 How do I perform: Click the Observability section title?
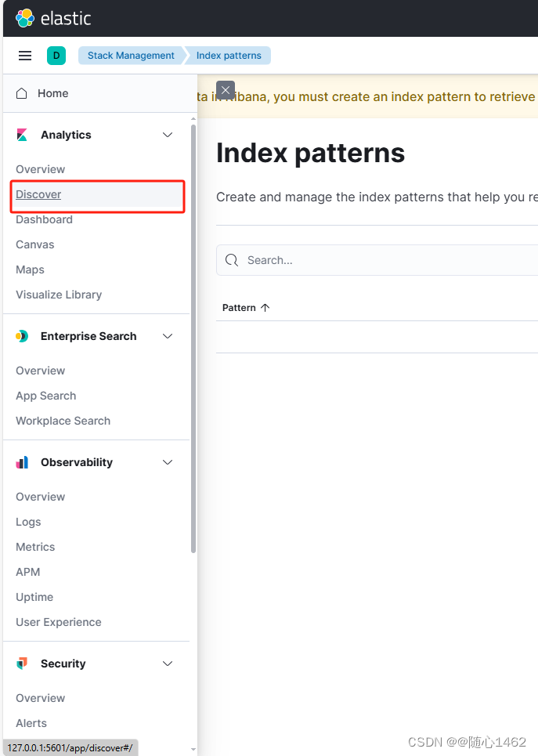point(77,462)
